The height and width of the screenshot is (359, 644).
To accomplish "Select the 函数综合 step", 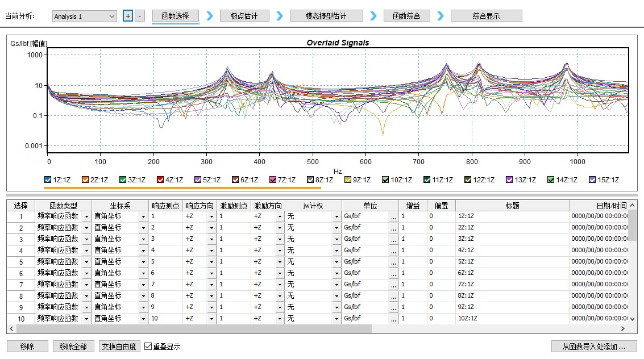I will click(x=406, y=16).
